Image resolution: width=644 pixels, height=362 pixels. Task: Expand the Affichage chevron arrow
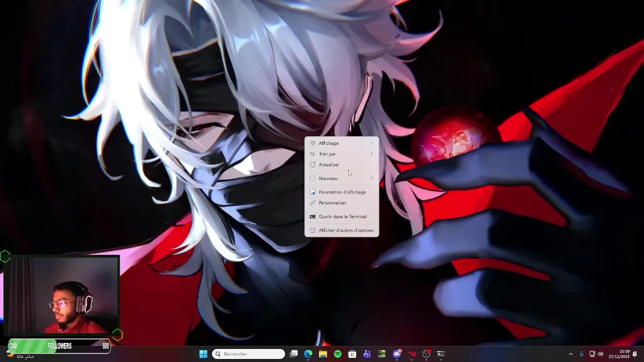click(372, 143)
